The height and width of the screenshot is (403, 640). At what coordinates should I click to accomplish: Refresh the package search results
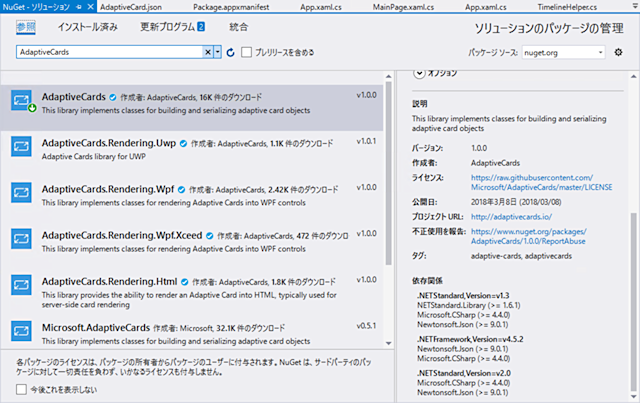tap(230, 52)
